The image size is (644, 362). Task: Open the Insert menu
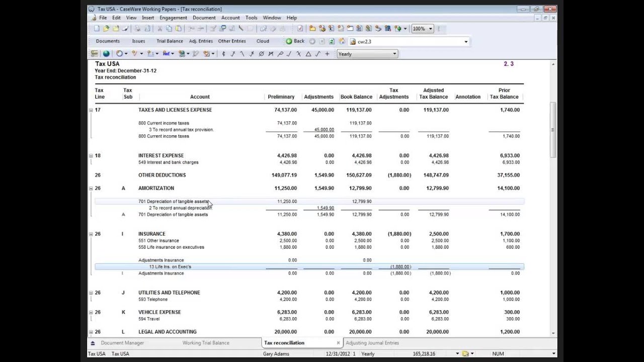(x=148, y=18)
